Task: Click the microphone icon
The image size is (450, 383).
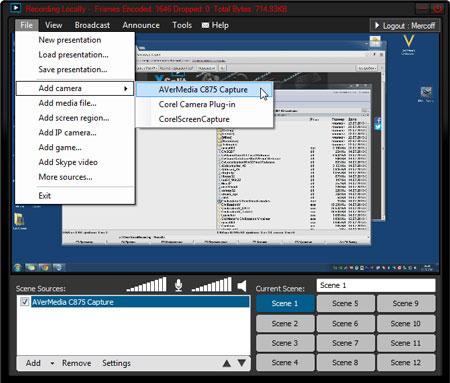Action: 179,285
